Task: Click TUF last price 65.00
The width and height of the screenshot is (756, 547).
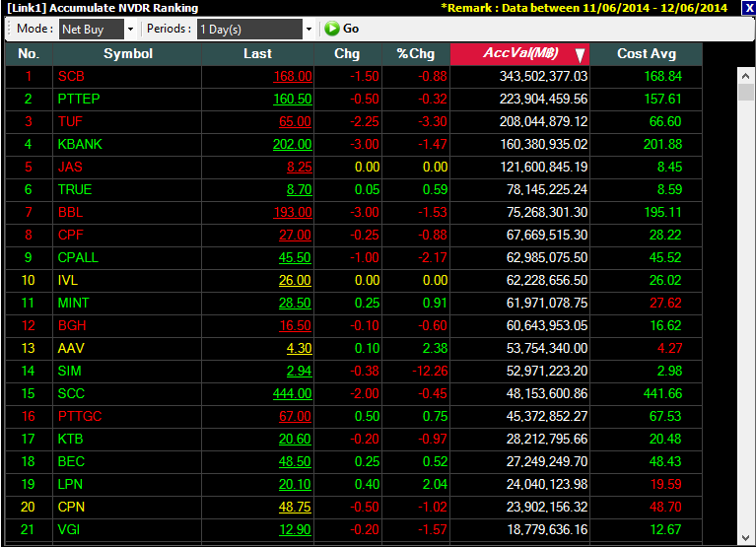Action: (295, 121)
